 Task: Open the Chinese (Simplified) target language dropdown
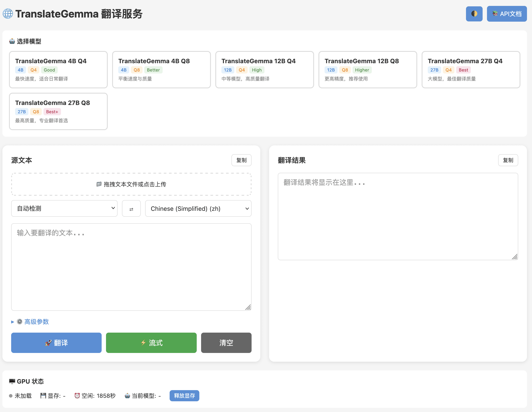pos(198,208)
